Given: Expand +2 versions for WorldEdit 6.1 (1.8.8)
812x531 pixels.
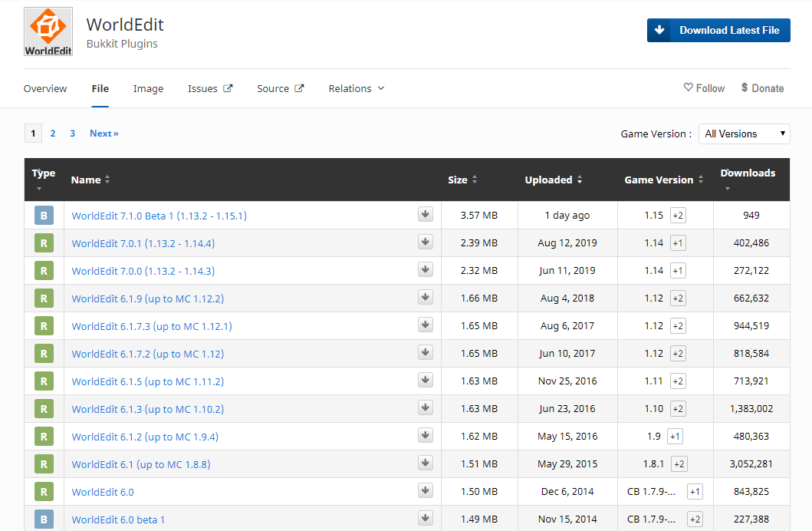Looking at the screenshot, I should [x=679, y=464].
